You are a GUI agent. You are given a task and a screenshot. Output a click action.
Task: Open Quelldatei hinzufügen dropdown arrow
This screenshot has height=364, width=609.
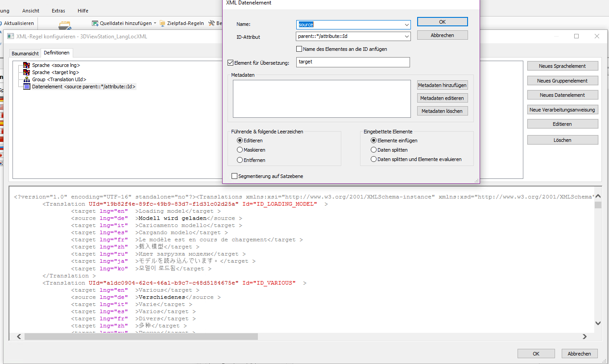pyautogui.click(x=155, y=23)
